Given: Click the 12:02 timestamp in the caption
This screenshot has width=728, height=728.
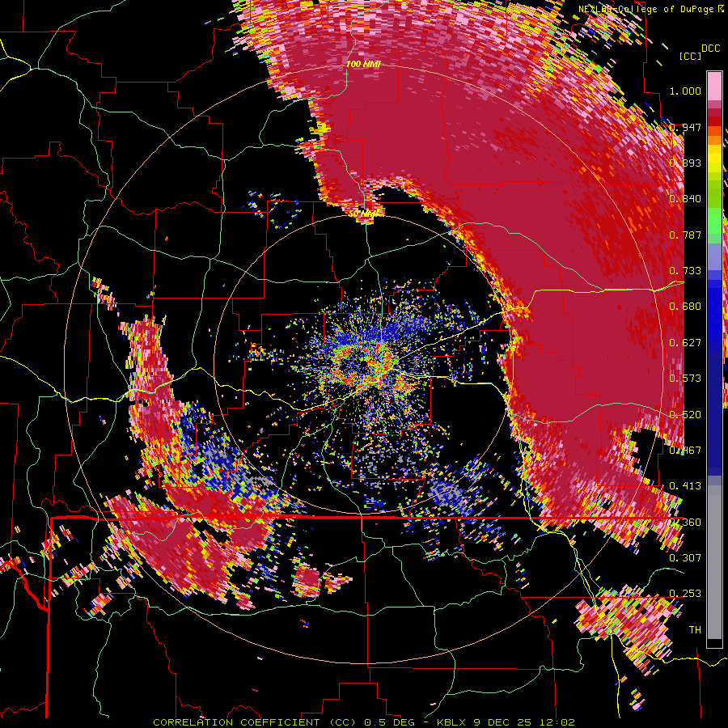Looking at the screenshot, I should pos(557,722).
